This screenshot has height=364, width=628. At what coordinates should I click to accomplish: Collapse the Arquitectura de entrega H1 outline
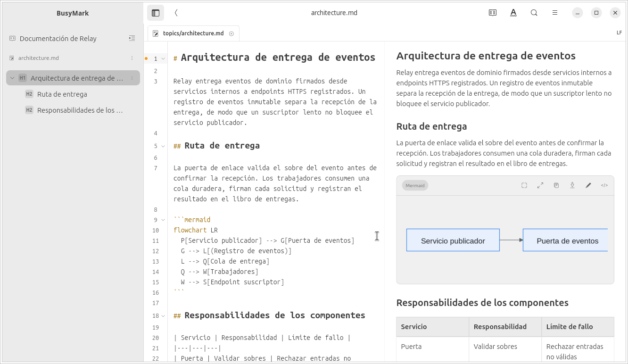tap(12, 78)
